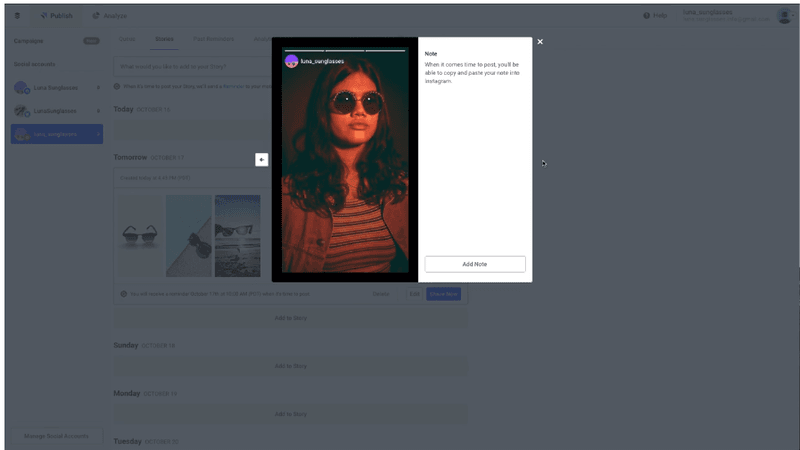Go back with the left arrow button
Image resolution: width=800 pixels, height=450 pixels.
click(x=261, y=159)
